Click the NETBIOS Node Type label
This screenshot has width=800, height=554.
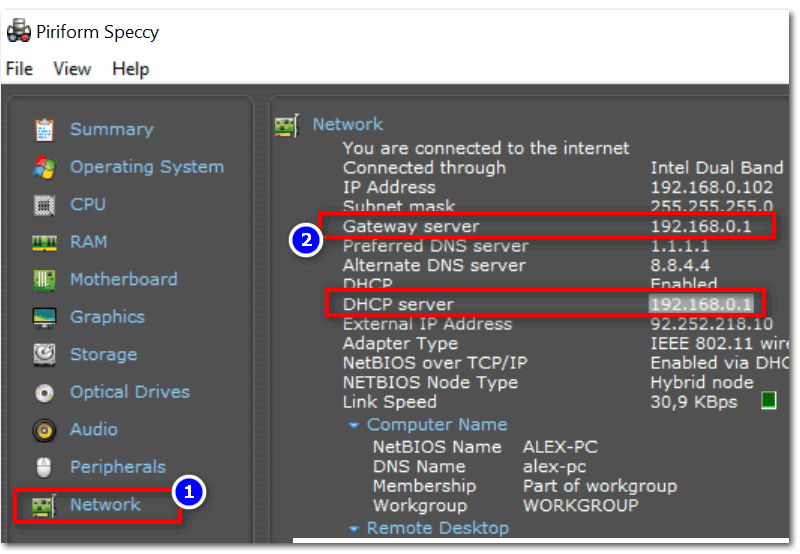[x=431, y=383]
